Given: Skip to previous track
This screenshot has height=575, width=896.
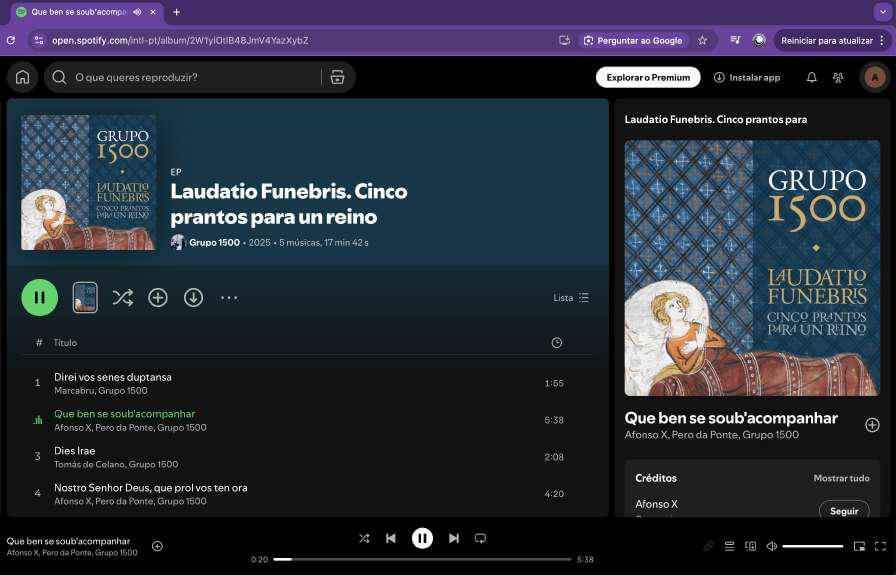Looking at the screenshot, I should coord(391,538).
